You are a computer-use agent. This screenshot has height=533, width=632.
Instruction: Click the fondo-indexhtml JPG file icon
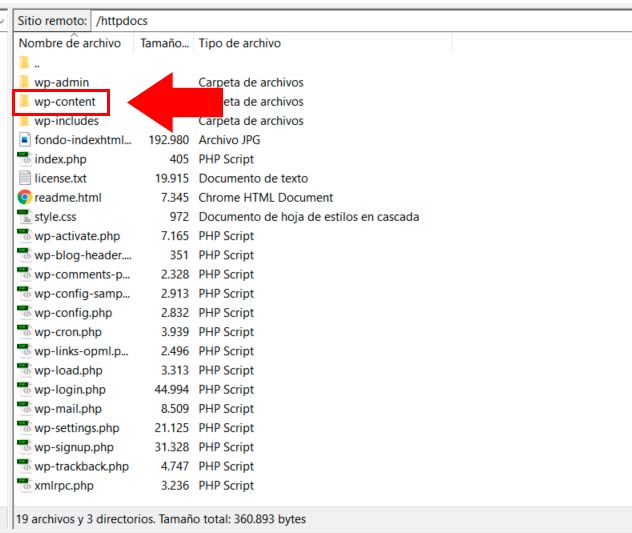click(x=25, y=139)
